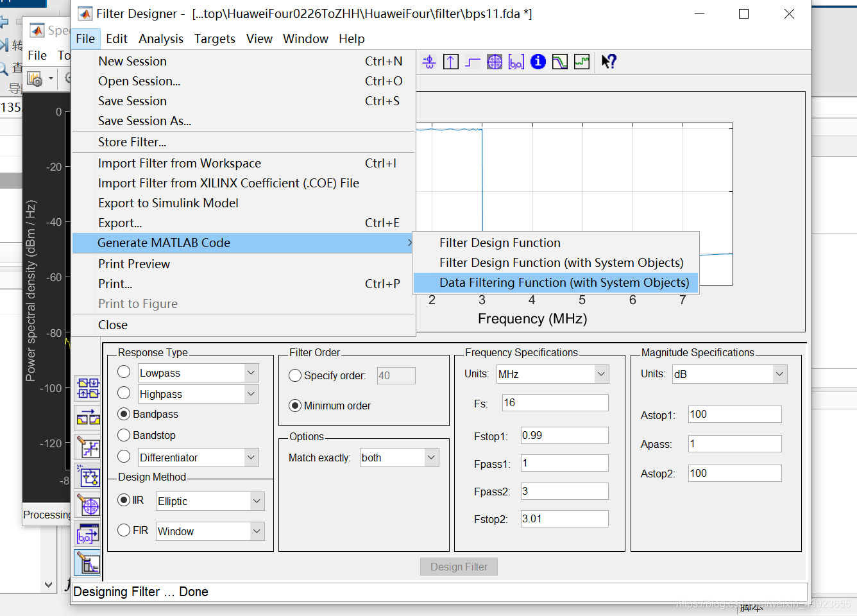Choose Close in the File menu

244,325
